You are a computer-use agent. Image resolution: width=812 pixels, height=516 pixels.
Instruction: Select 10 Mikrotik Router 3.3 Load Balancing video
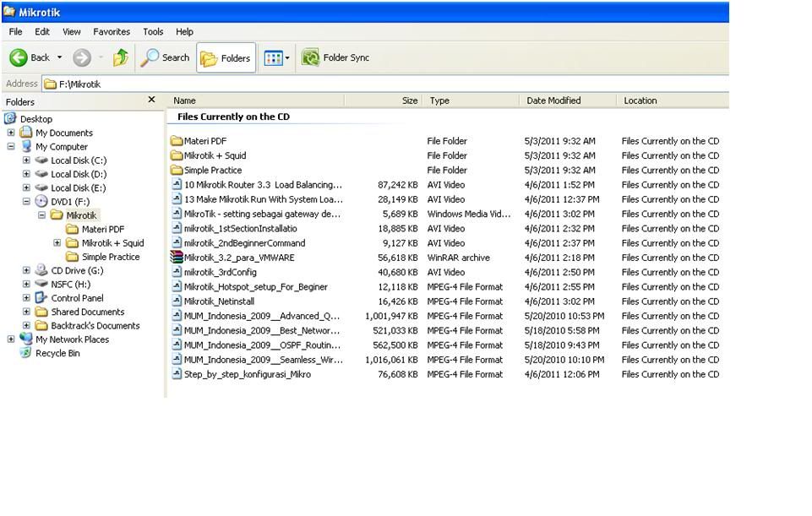coord(263,185)
